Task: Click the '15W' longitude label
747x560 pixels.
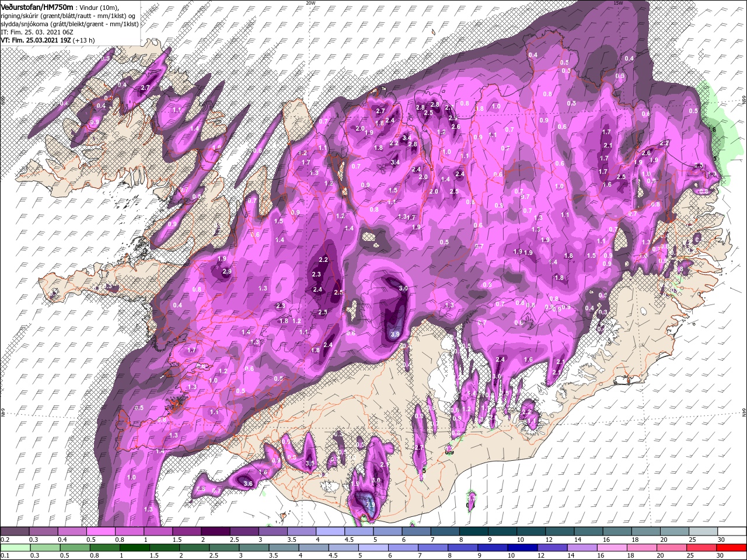Action: (x=619, y=3)
